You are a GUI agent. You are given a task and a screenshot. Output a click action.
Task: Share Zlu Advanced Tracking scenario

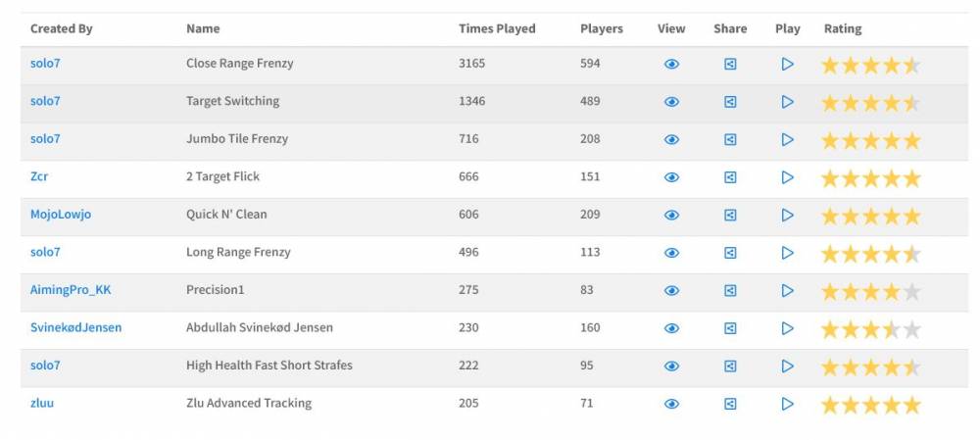tap(730, 404)
